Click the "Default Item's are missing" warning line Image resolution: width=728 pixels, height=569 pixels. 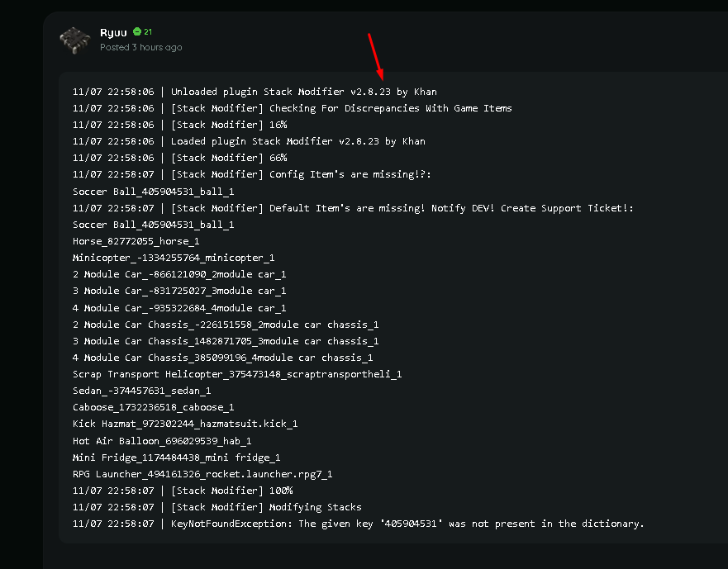point(353,208)
